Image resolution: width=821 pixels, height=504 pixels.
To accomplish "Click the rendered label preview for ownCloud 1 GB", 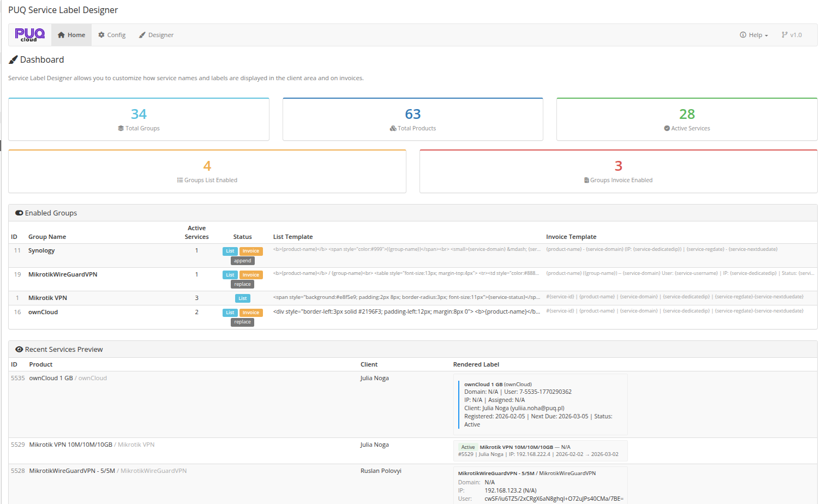I will [540, 404].
